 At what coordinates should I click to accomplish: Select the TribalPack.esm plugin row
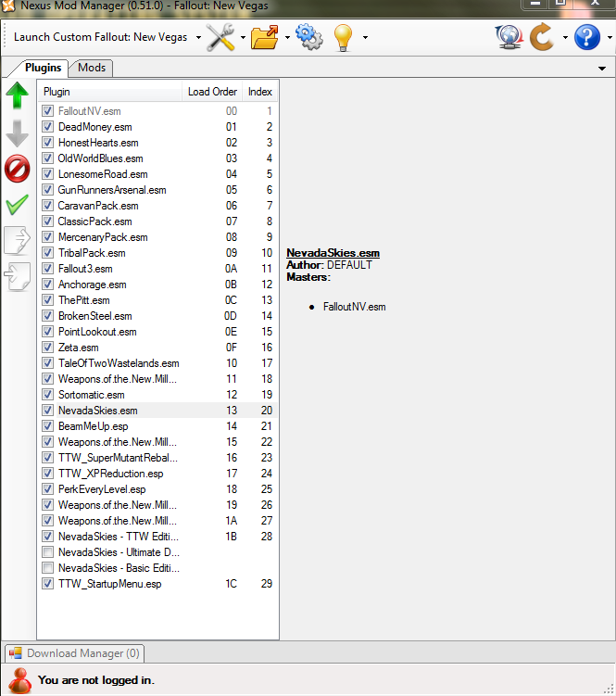[x=157, y=253]
